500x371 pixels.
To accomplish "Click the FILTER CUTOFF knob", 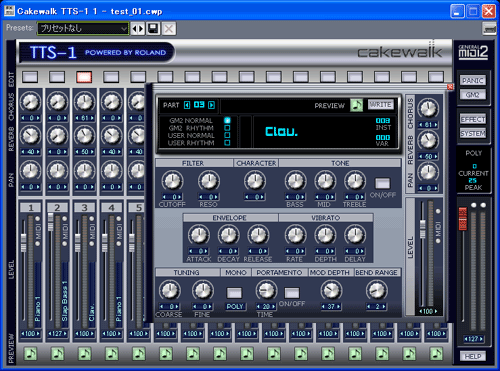I will pyautogui.click(x=172, y=181).
